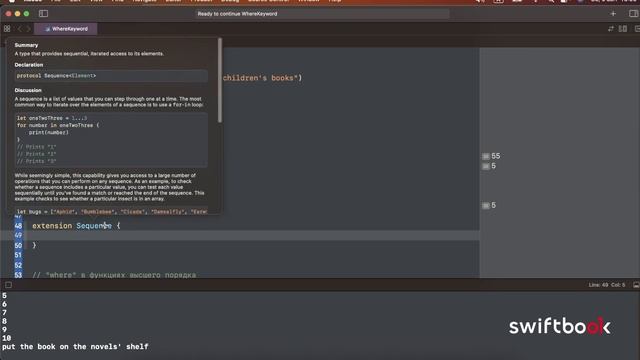Click line number 50 in the gutter
The width and height of the screenshot is (640, 360).
(18, 245)
